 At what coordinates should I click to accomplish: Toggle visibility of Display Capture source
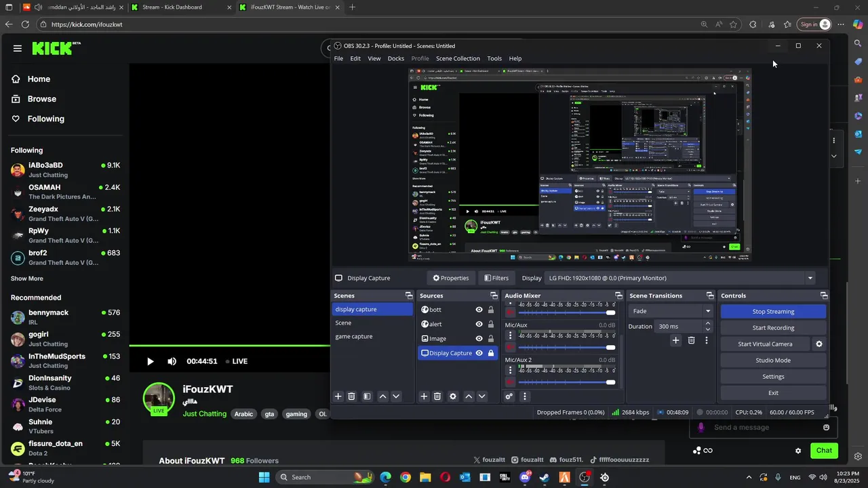(479, 353)
